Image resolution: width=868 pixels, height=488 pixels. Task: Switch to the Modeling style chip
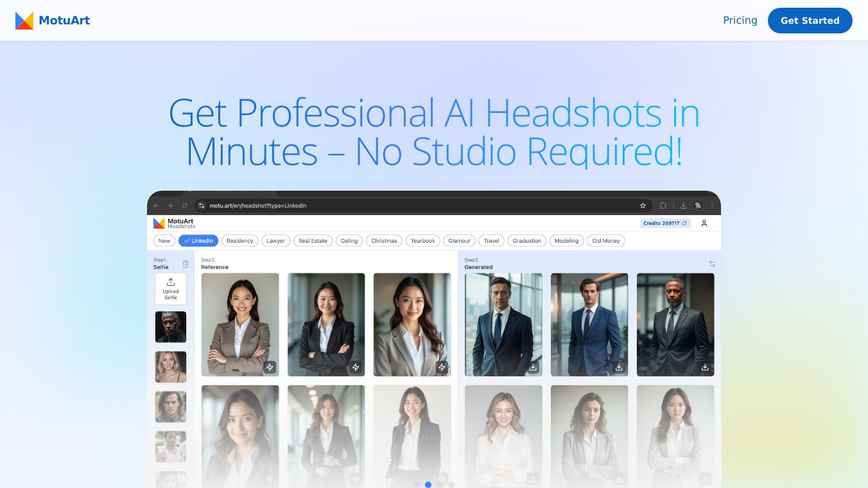click(567, 241)
